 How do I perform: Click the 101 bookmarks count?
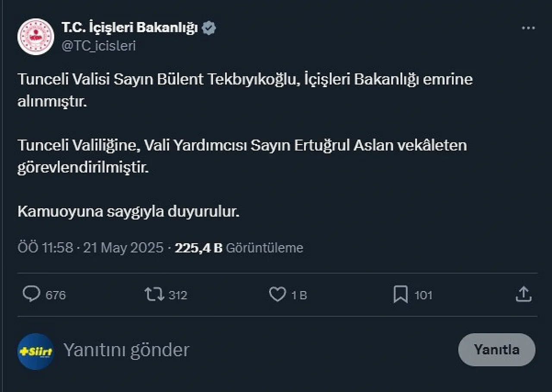[x=423, y=295]
